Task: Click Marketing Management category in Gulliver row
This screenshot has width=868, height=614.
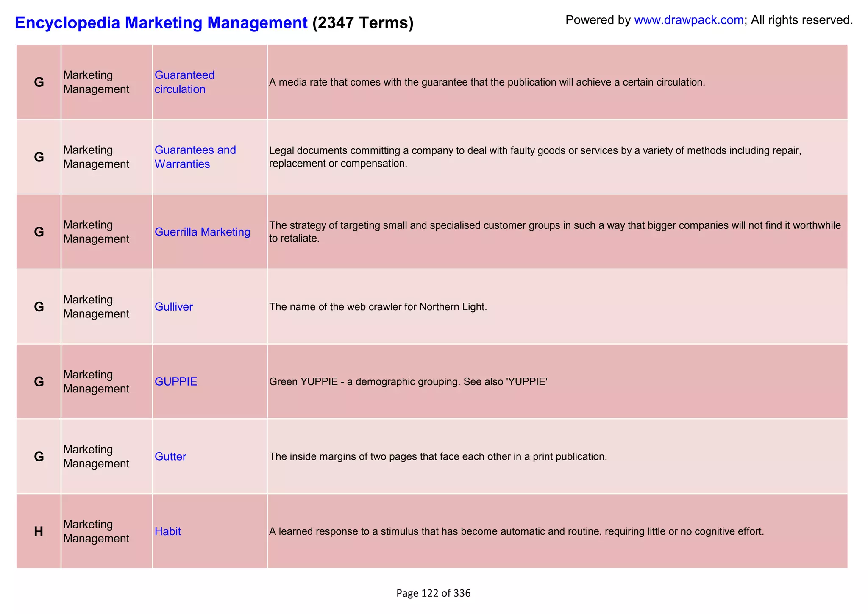Action: coord(96,307)
